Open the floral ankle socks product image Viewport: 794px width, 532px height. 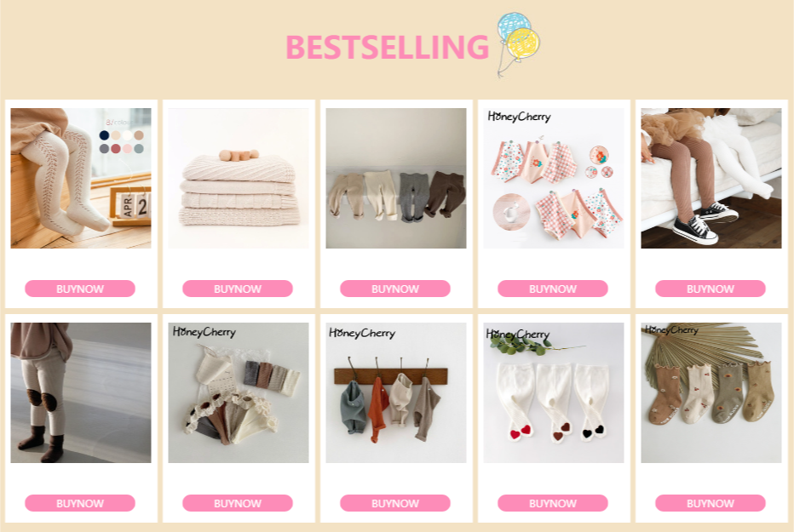(x=711, y=392)
